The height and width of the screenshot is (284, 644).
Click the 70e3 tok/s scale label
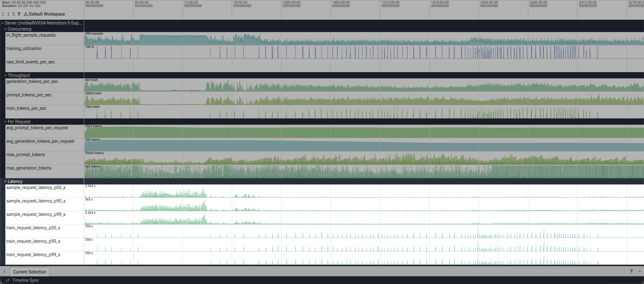click(92, 107)
